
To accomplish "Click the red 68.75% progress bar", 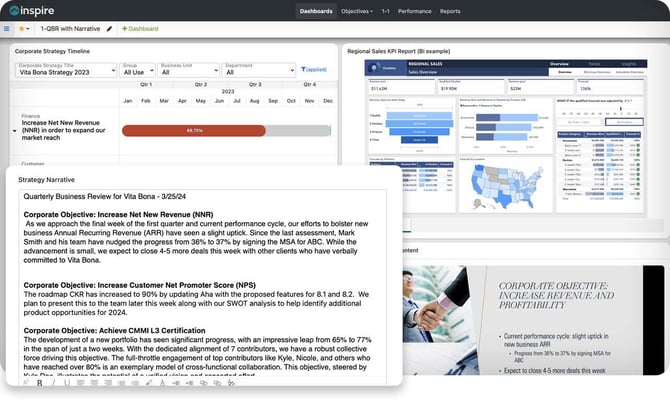I will 193,130.
